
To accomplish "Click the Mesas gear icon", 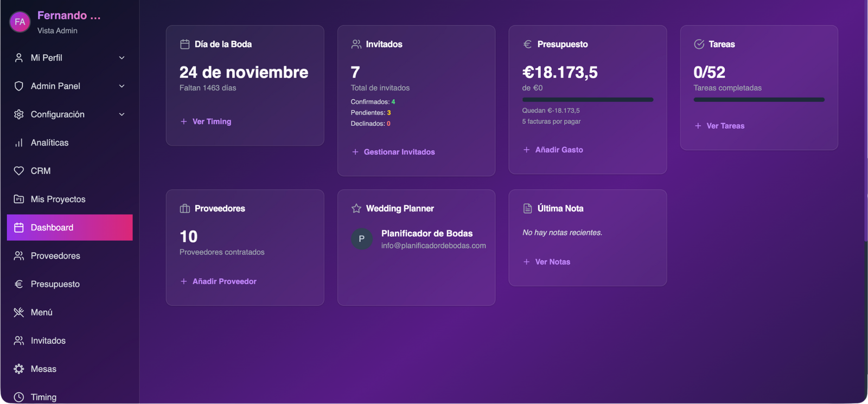I will [x=19, y=369].
